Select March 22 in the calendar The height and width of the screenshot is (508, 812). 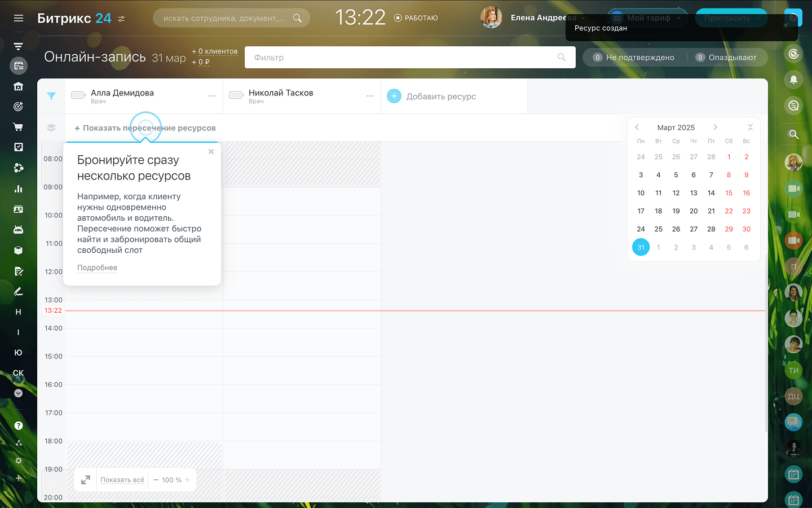[x=729, y=211]
